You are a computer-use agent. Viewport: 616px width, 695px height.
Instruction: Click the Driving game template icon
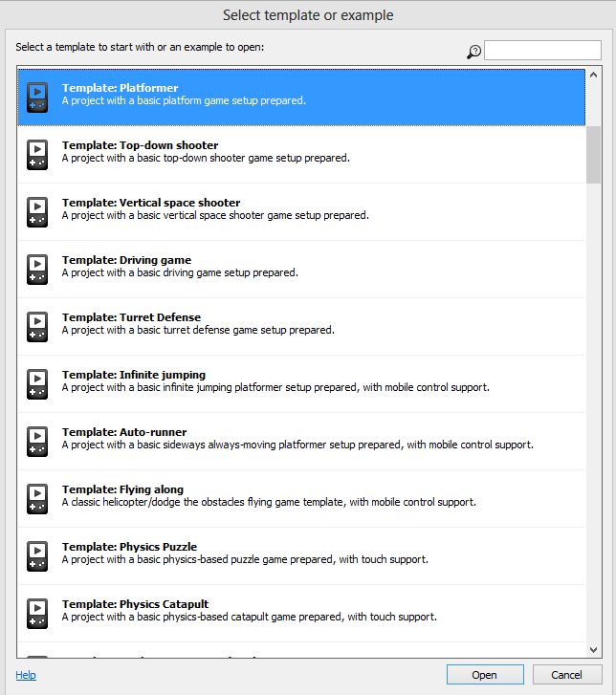37,270
